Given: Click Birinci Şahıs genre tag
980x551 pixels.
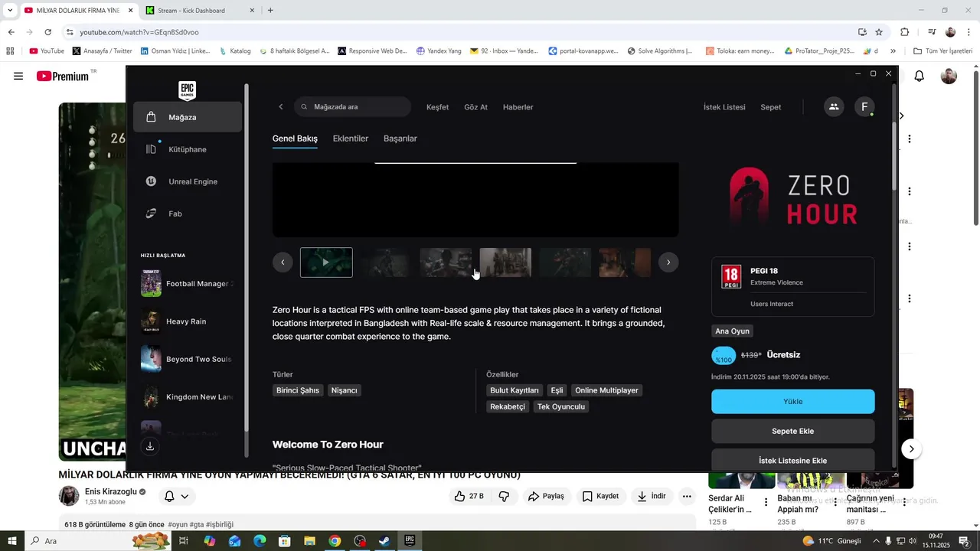Looking at the screenshot, I should (x=298, y=390).
